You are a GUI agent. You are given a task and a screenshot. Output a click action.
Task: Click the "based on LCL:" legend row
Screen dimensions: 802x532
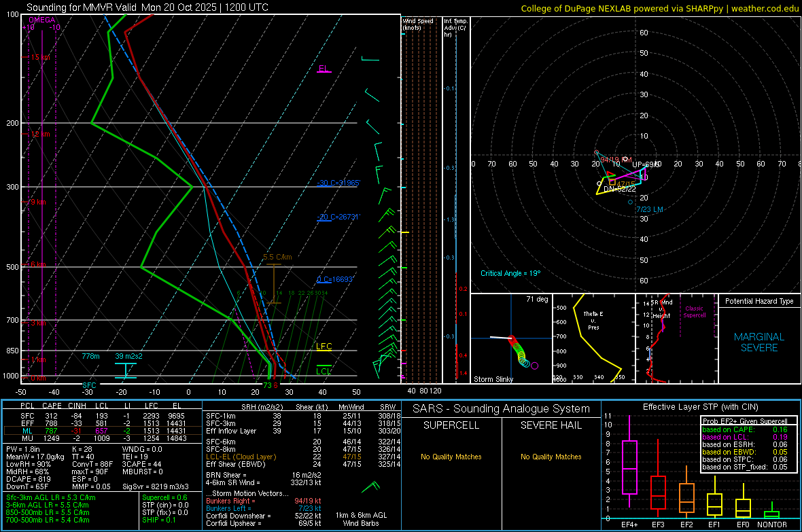[x=745, y=437]
